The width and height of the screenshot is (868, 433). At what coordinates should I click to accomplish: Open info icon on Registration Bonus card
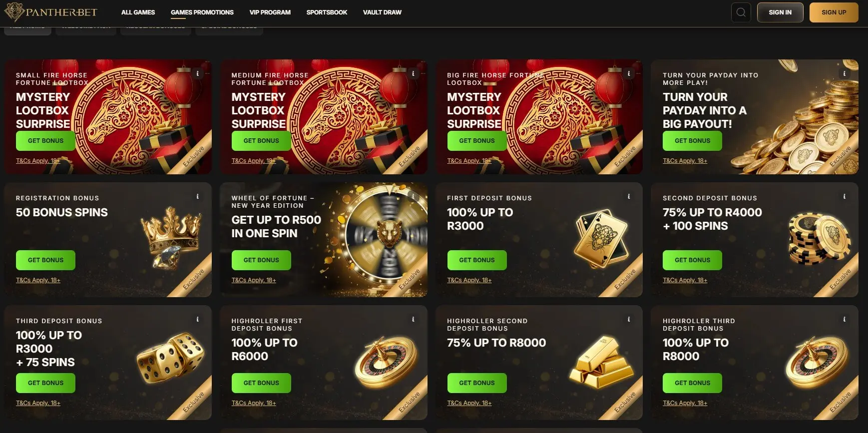(198, 196)
